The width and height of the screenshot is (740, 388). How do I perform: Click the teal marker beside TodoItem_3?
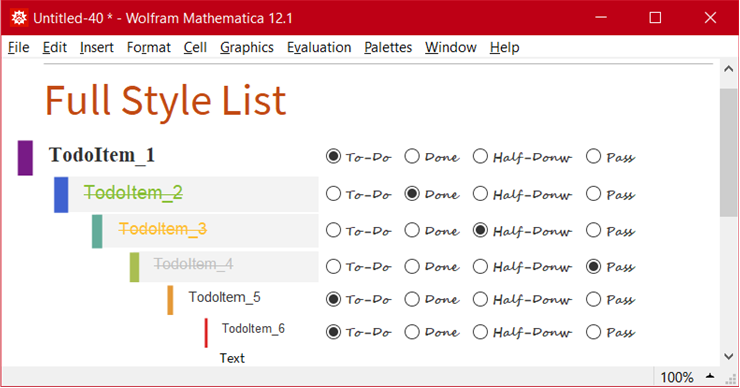[x=97, y=231]
